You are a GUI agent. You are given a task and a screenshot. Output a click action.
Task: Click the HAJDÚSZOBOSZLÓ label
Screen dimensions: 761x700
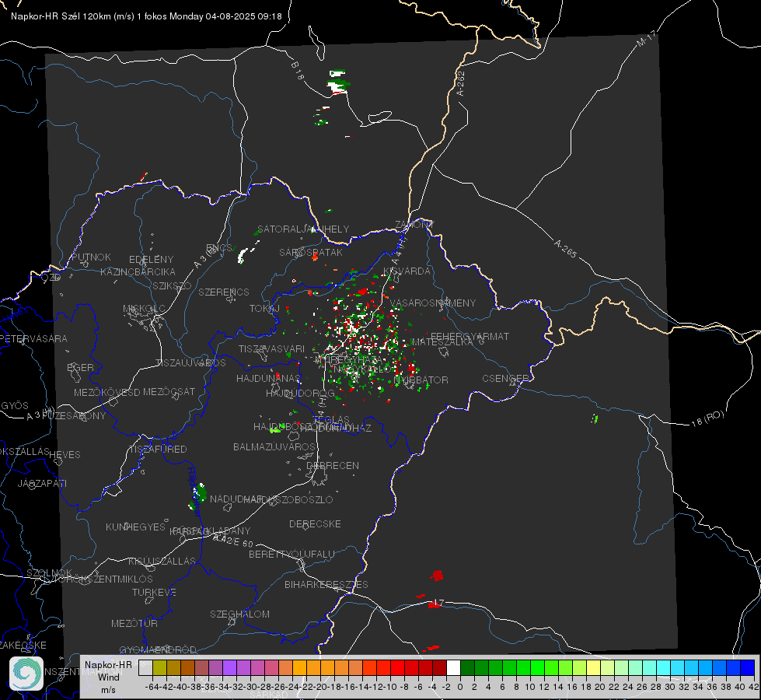288,499
